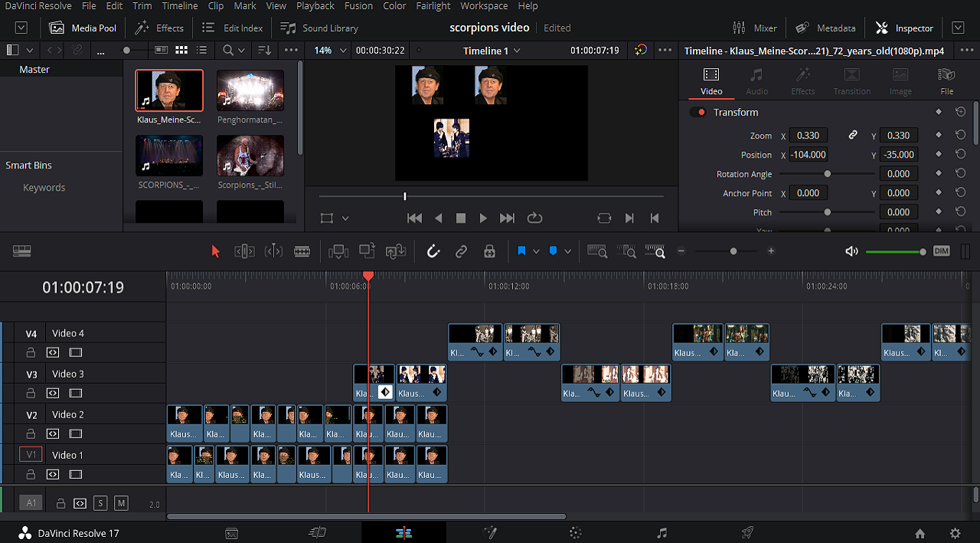980x543 pixels.
Task: Select the Selection Mode arrow tool
Action: click(215, 251)
